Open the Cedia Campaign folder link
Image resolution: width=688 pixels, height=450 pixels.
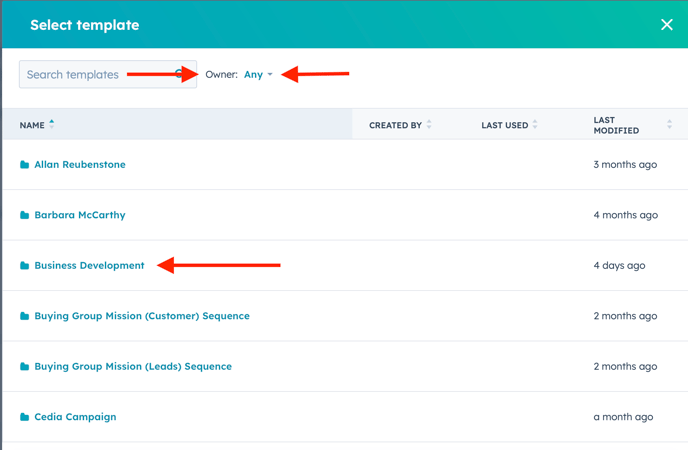(75, 417)
